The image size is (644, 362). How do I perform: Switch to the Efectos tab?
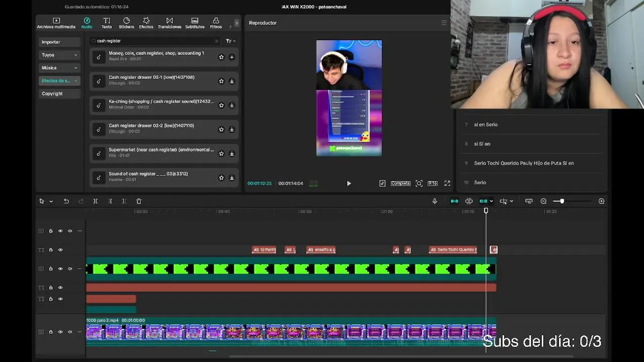(146, 23)
